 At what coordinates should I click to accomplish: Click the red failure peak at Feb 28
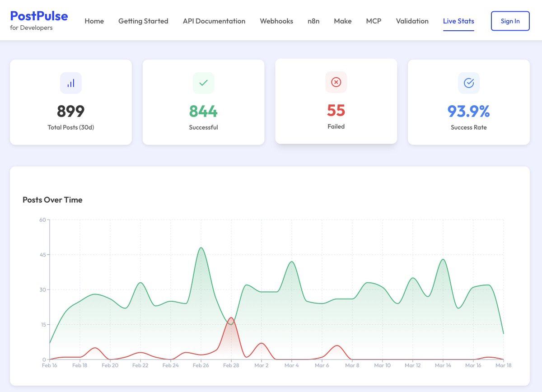[x=231, y=318]
